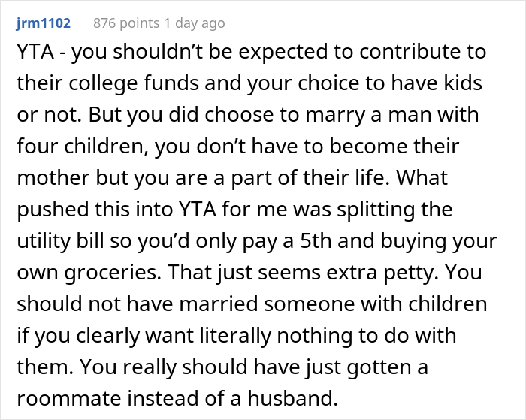Click the word 'roommate' in the last line
Screen dimensions: 526x420
tap(69, 398)
